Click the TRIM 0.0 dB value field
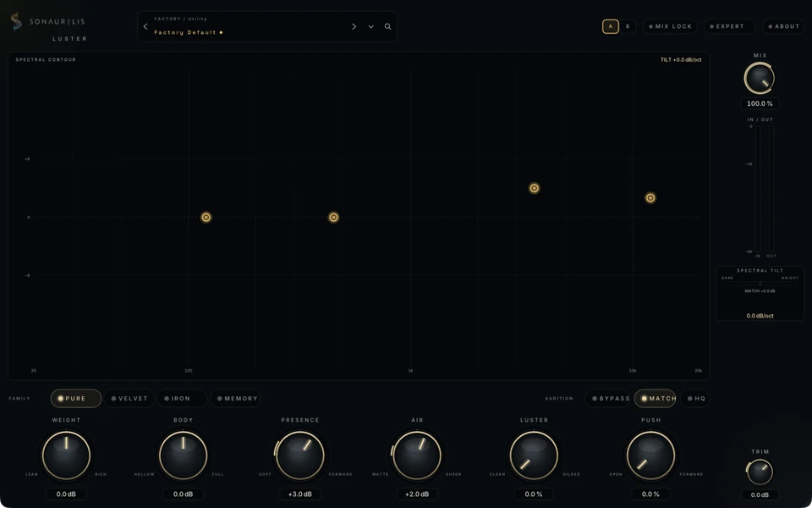 tap(760, 494)
